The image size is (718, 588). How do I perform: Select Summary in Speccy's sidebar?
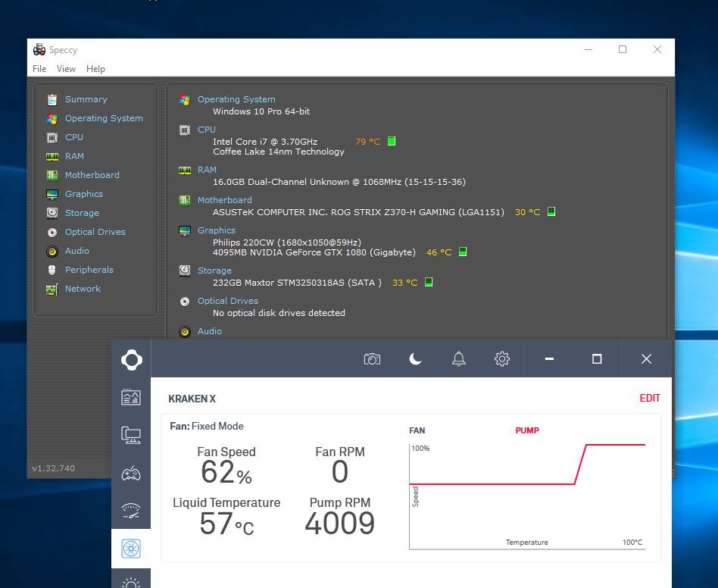pyautogui.click(x=86, y=99)
